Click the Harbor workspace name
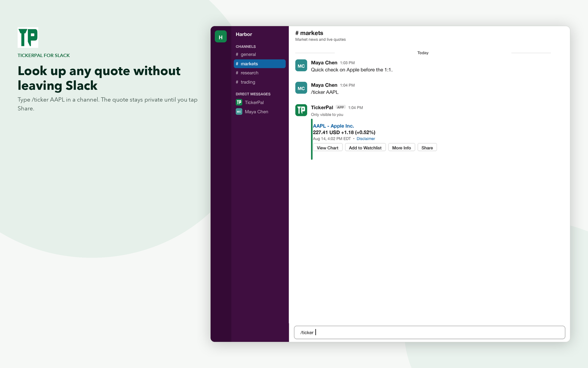 (x=244, y=34)
